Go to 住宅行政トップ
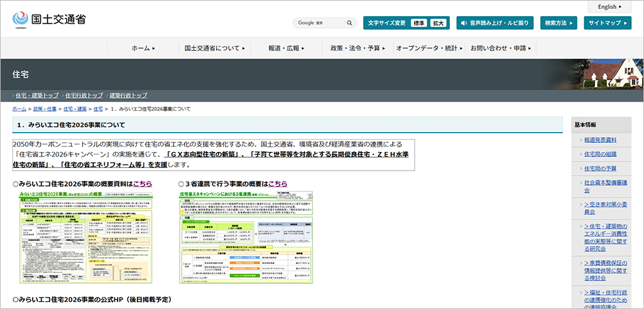The image size is (644, 309). click(84, 95)
